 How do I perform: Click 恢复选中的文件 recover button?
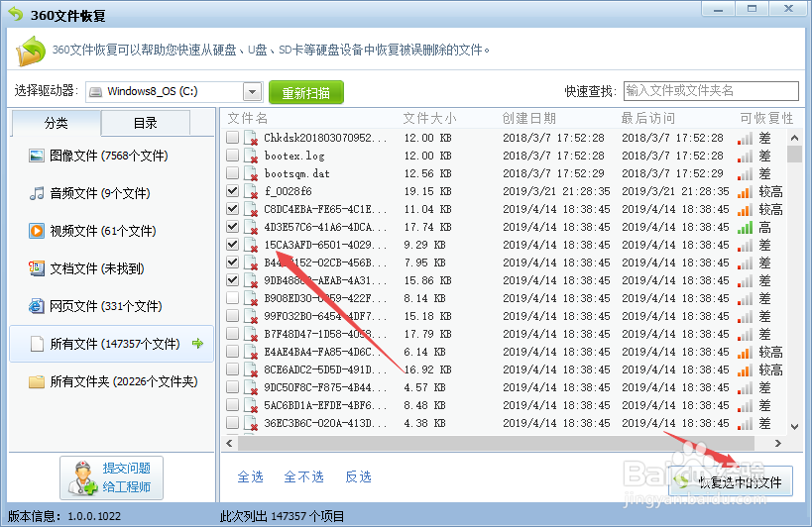pyautogui.click(x=731, y=481)
